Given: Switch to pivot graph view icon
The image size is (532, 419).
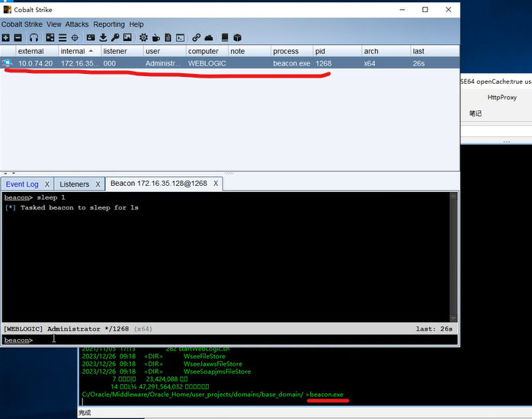Looking at the screenshot, I should 50,37.
